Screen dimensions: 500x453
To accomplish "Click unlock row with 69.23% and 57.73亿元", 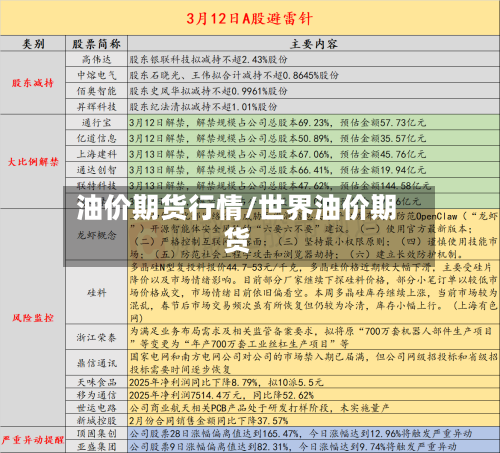I will pyautogui.click(x=278, y=123).
